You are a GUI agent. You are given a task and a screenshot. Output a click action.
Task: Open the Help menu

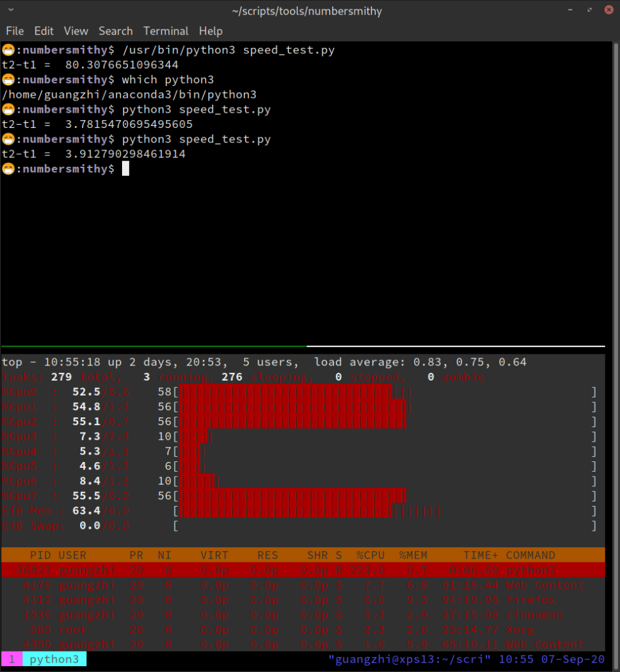pyautogui.click(x=211, y=31)
